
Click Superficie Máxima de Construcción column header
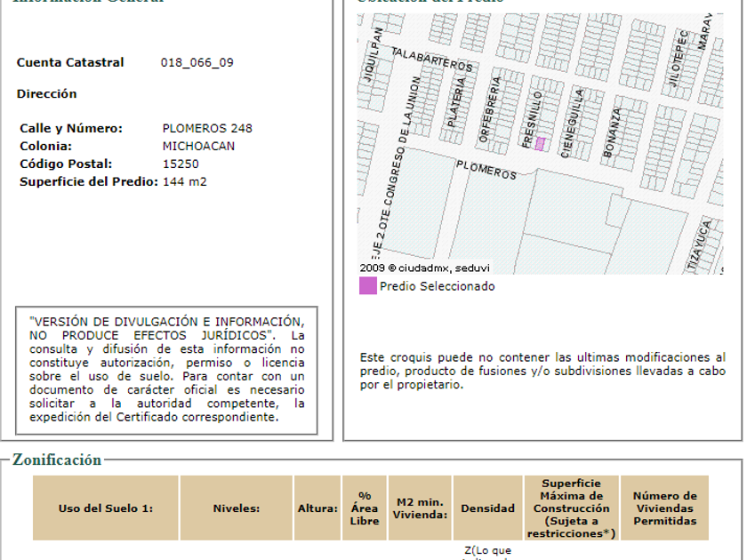(x=571, y=508)
